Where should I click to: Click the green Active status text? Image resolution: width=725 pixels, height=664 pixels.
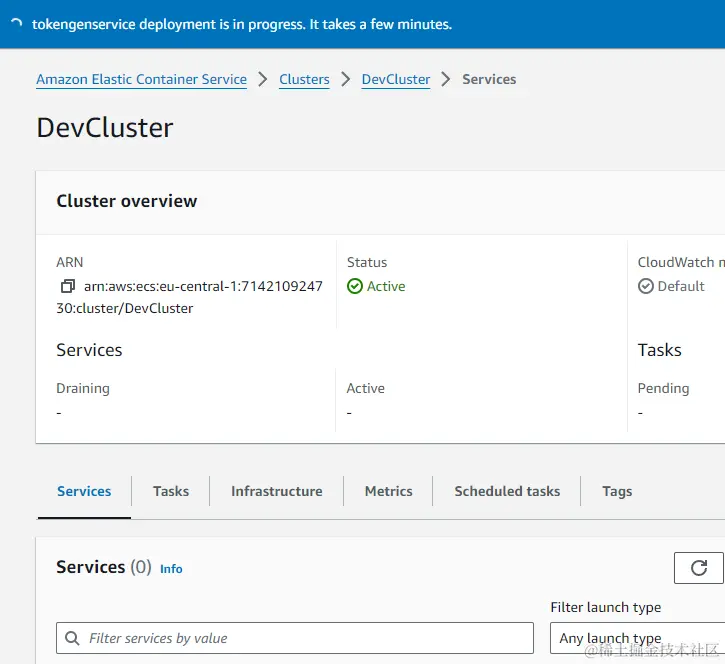pos(386,286)
